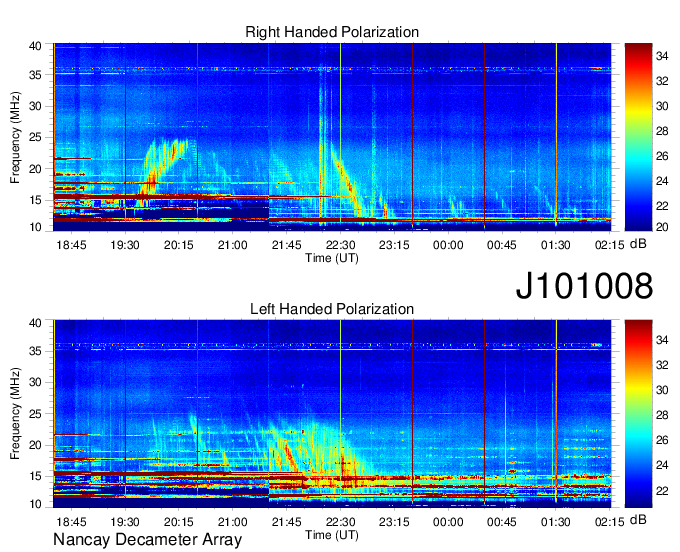This screenshot has height=552, width=680.
Task: Click the "15" frequency tick on the bottom plot
Action: [35, 477]
